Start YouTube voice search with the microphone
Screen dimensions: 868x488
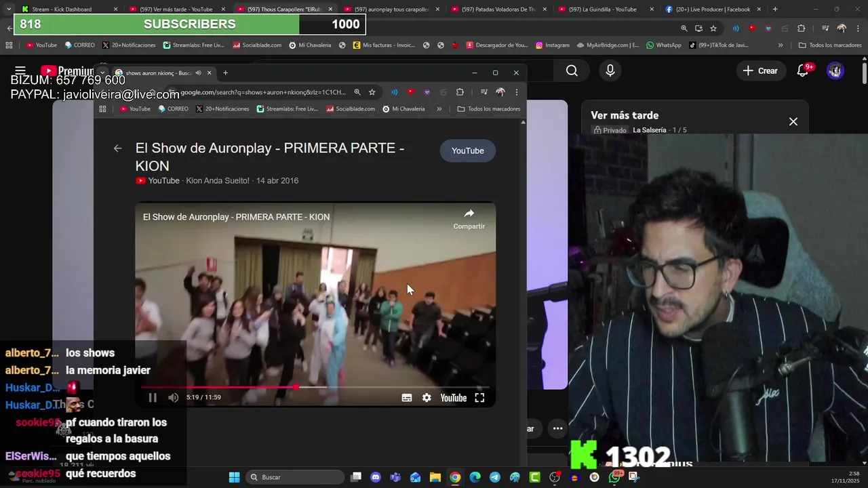pos(610,70)
